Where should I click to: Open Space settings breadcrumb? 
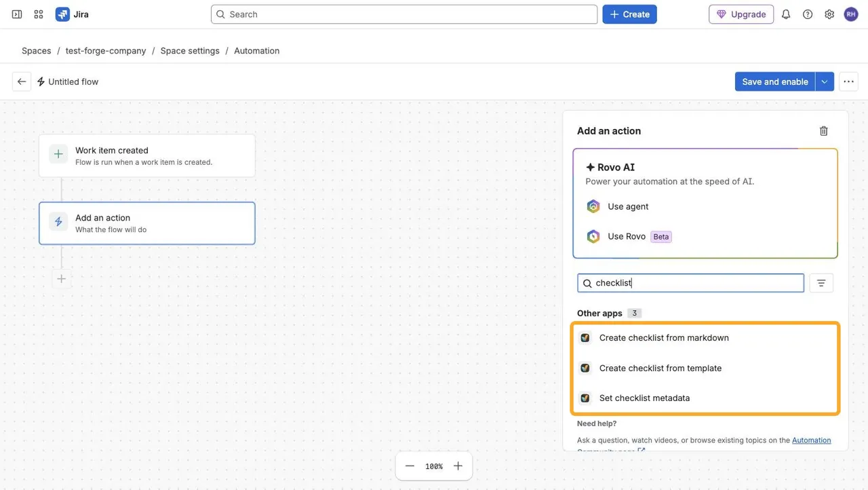click(x=190, y=51)
